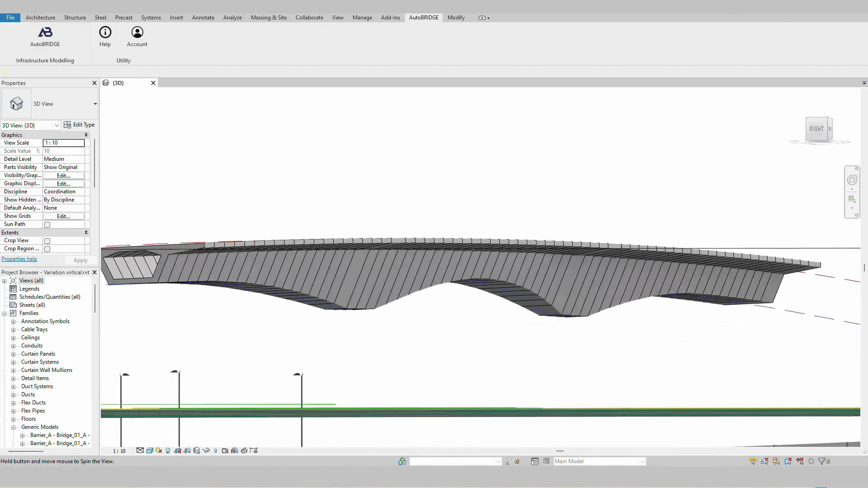Click the selection Filter funnel icon
The width and height of the screenshot is (868, 488).
[x=822, y=461]
